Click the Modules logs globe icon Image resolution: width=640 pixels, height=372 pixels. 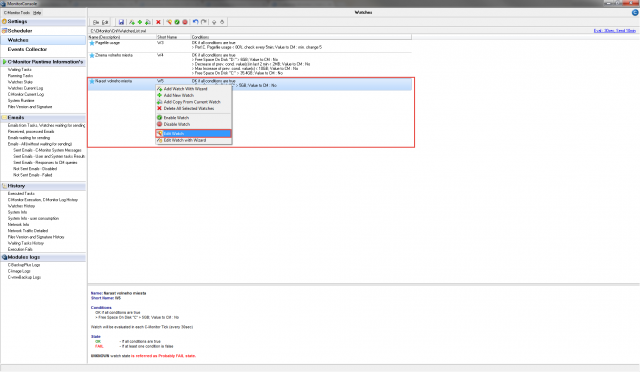click(4, 257)
